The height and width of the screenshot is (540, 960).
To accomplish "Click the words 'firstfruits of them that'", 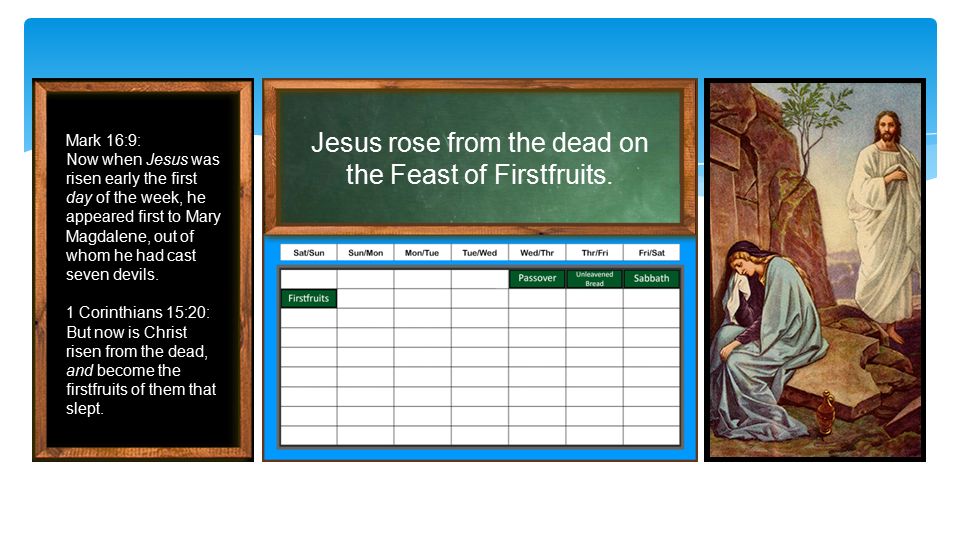I will click(x=141, y=389).
